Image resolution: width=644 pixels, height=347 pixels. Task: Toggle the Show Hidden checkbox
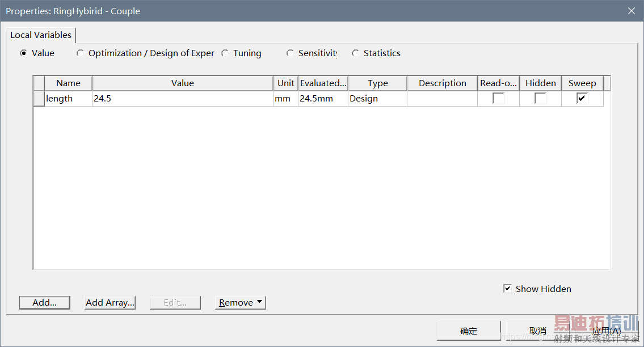coord(507,289)
